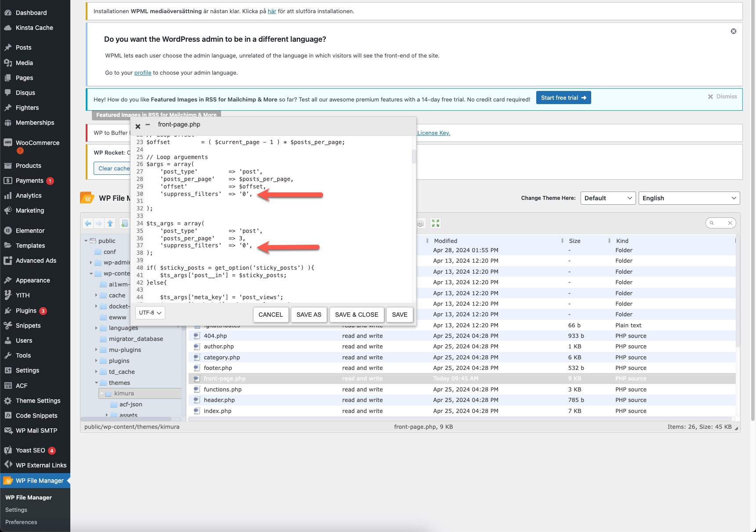Viewport: 756px width, 532px height.
Task: Select the front-page.php row in file list
Action: coord(462,378)
